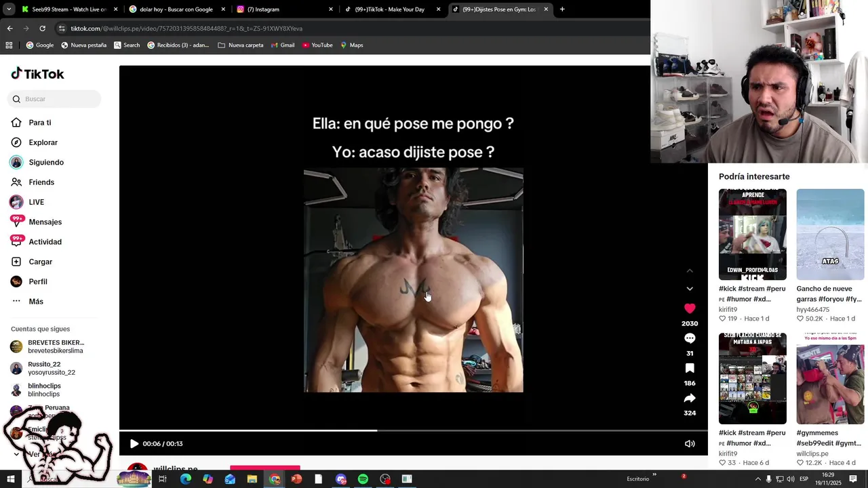Like the video with heart icon
Screen dimensions: 868x488
point(690,308)
